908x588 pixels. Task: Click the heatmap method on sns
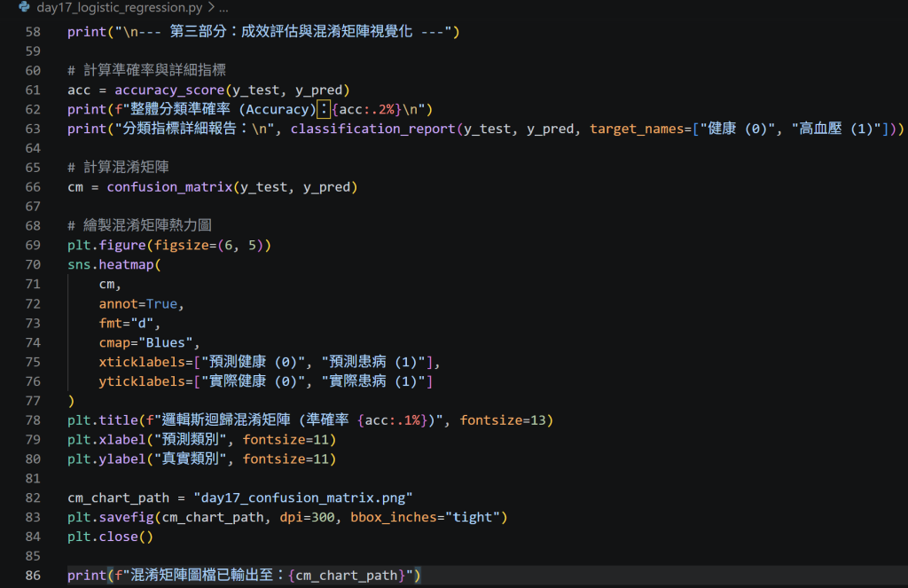(126, 265)
